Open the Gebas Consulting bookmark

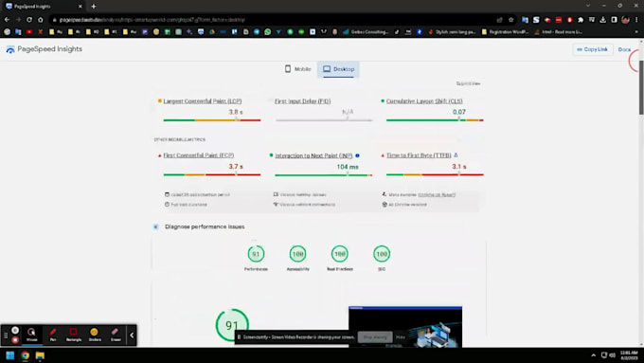point(366,31)
